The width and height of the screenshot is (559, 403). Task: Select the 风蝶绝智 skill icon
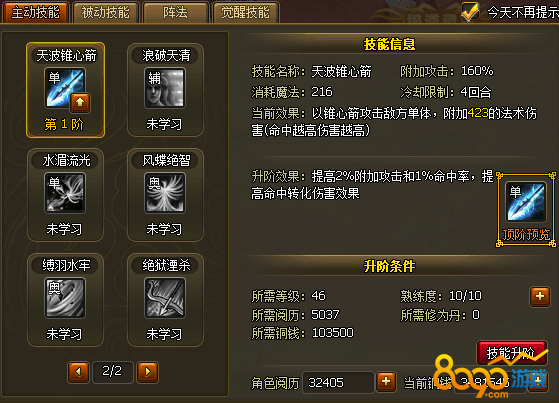tap(165, 193)
